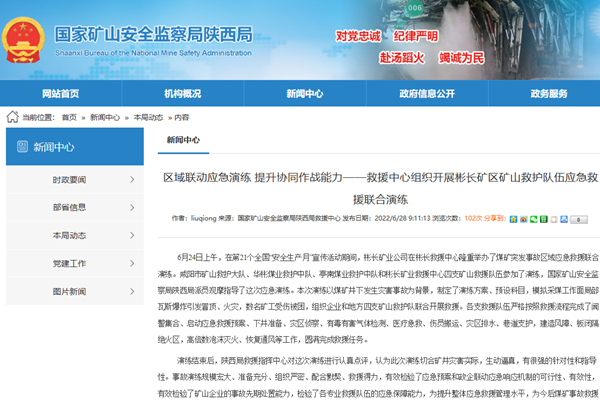
Task: Open 政务服务 in the navigation bar
Action: click(x=548, y=93)
